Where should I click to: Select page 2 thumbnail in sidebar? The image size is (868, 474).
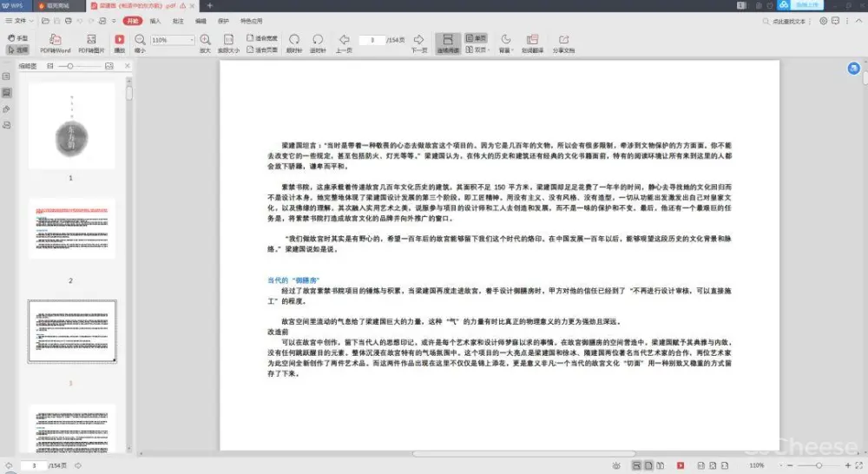(71, 228)
